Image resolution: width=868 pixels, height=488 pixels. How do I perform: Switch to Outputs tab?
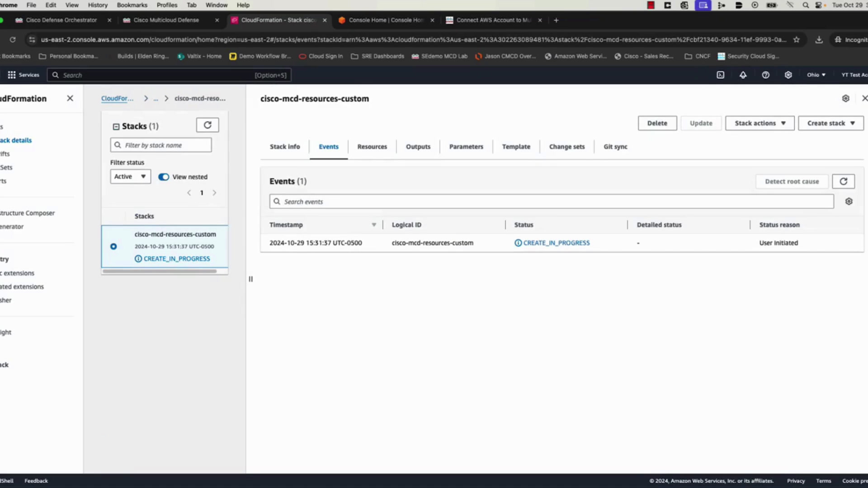pyautogui.click(x=418, y=147)
